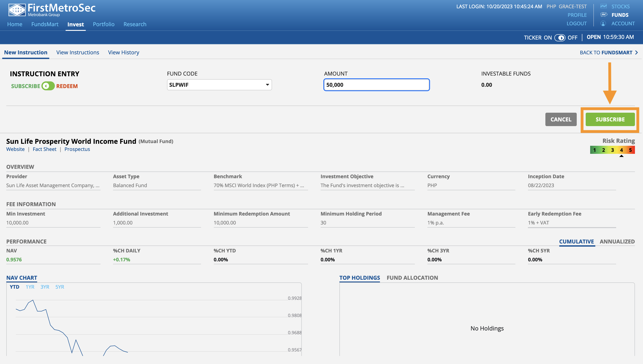Open the Fund Code dropdown

pos(219,85)
